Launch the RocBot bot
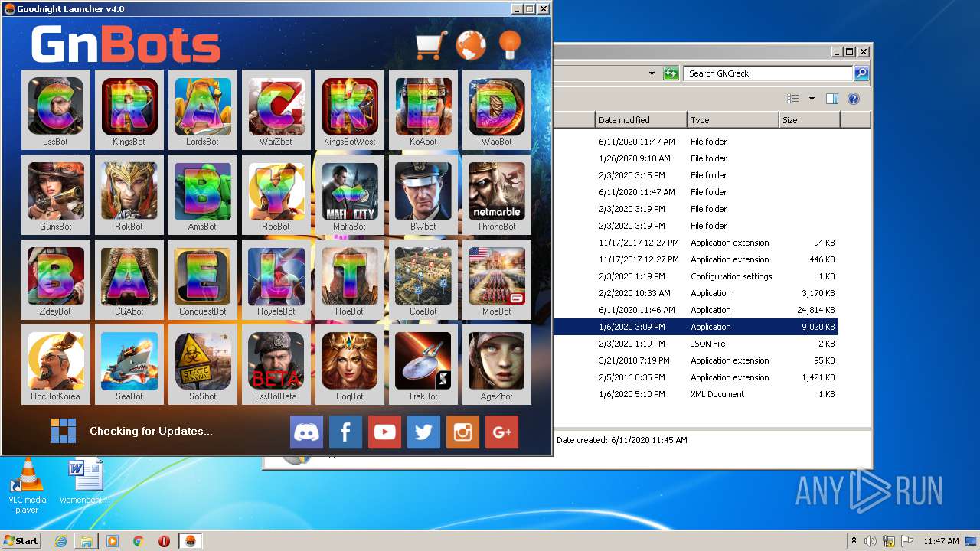Viewport: 980px width, 551px height. [276, 194]
